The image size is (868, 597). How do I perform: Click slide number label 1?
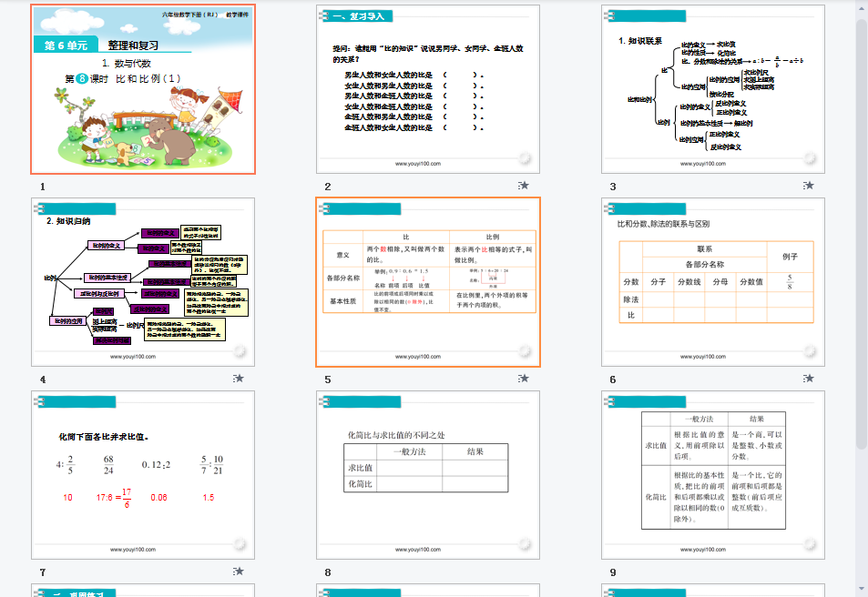pyautogui.click(x=43, y=187)
